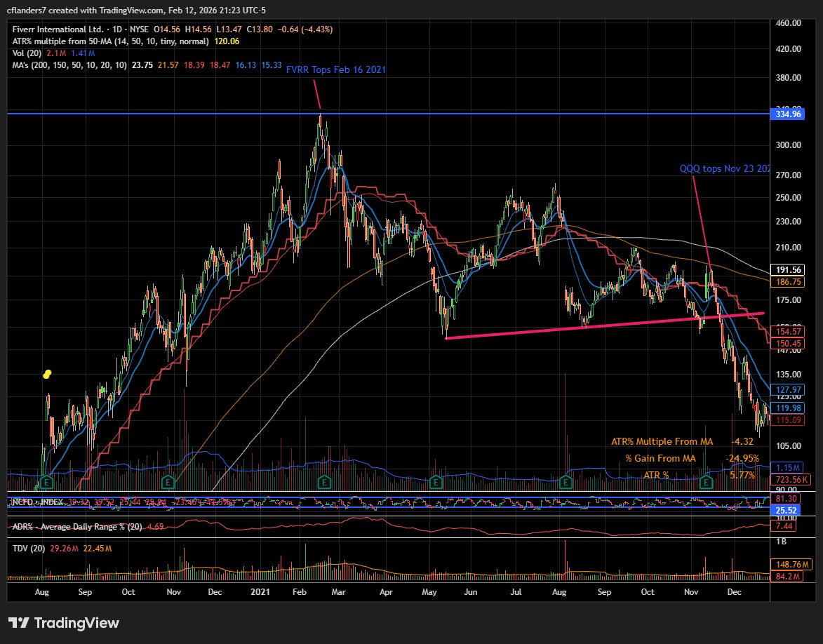Click the Apr label on time axis

point(386,591)
